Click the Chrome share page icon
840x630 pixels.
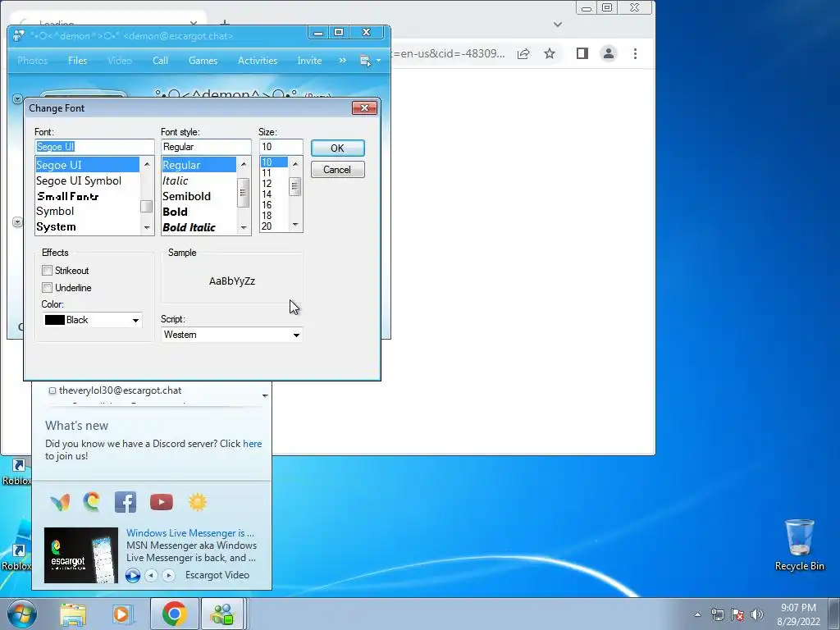[x=523, y=53]
